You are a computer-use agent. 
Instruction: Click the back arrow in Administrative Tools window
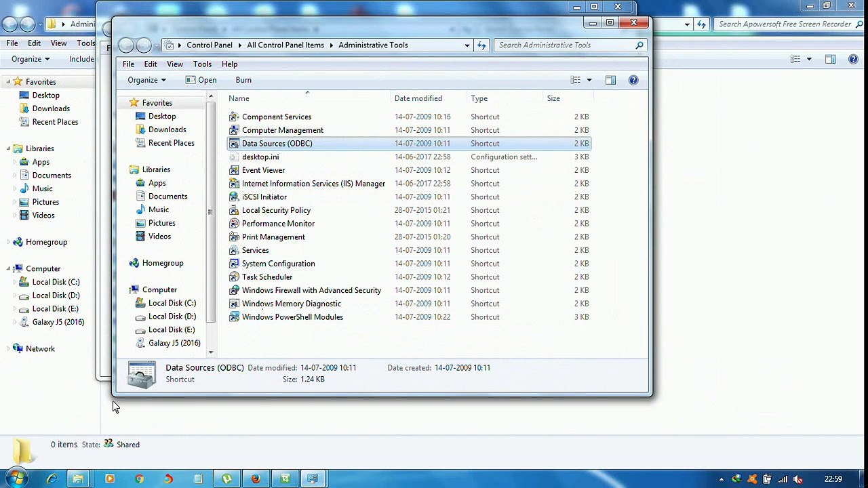[x=126, y=45]
